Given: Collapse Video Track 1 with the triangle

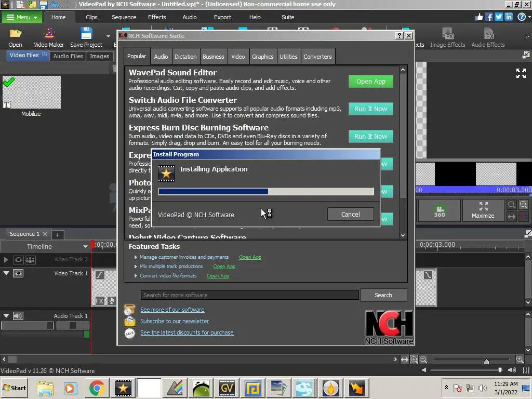Looking at the screenshot, I should tap(6, 273).
